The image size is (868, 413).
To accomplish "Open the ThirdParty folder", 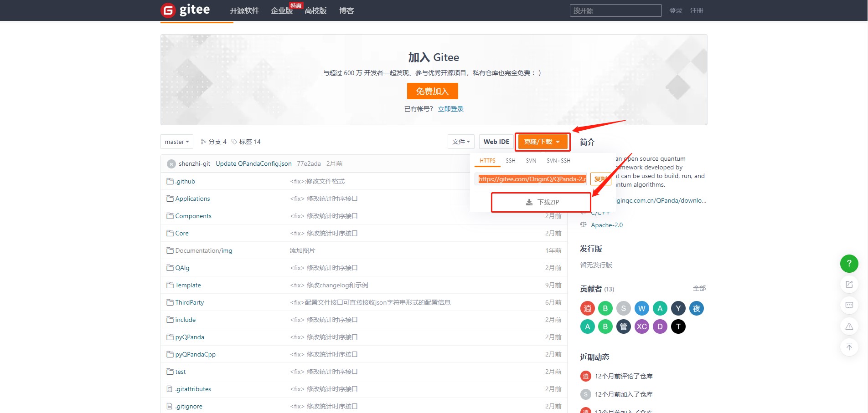I will coord(190,302).
